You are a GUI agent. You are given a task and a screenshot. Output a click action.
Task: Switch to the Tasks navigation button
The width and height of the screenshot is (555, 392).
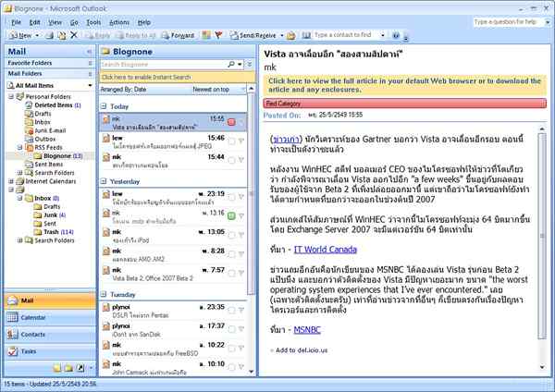click(x=50, y=351)
